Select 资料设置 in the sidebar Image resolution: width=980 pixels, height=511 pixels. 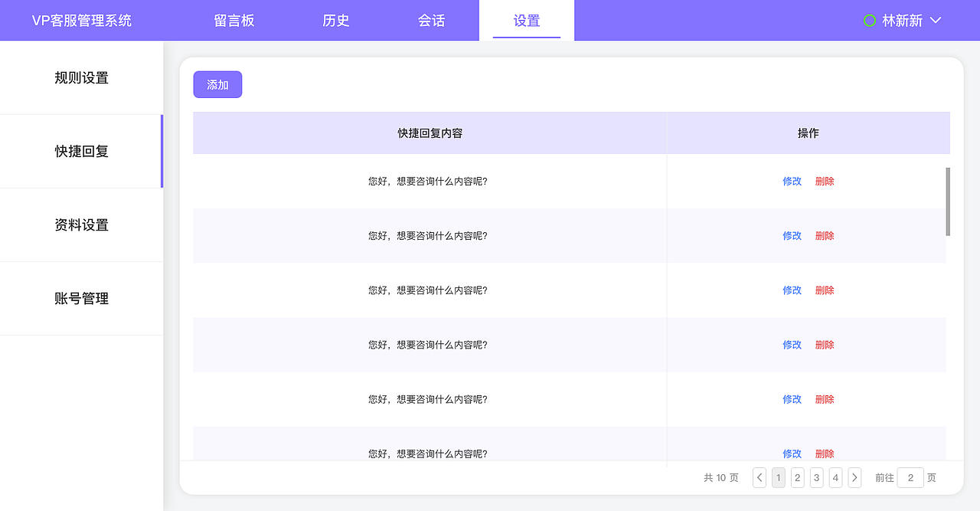coord(81,224)
